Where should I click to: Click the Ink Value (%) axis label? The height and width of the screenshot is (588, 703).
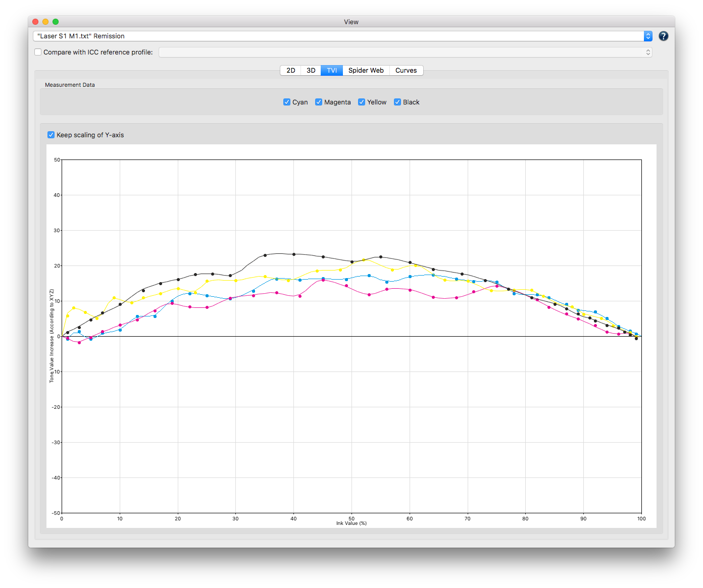(x=351, y=523)
